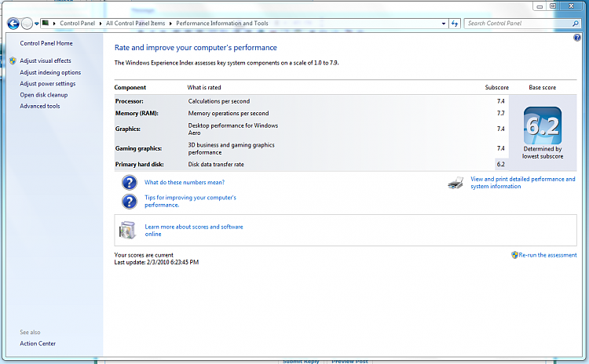Viewport: 589px width, 364px height.
Task: Select the Memory (RAM) row label
Action: coord(137,113)
